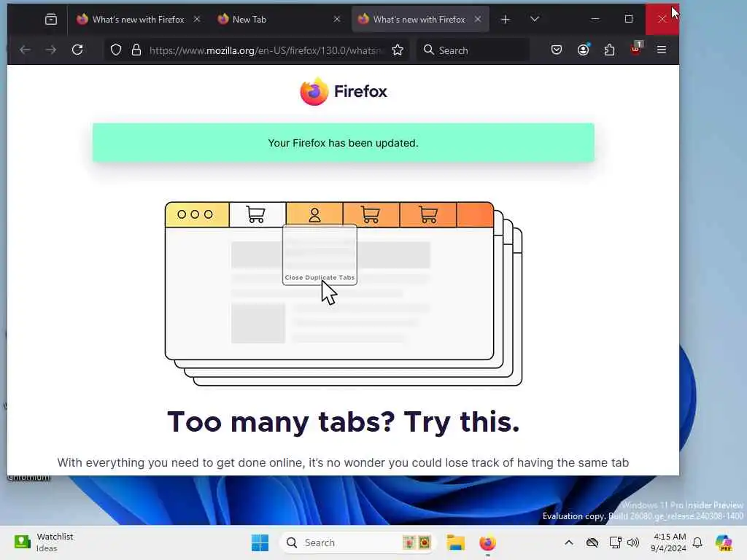Select the active What's new with Firefox tab
The height and width of the screenshot is (560, 747).
click(x=419, y=19)
